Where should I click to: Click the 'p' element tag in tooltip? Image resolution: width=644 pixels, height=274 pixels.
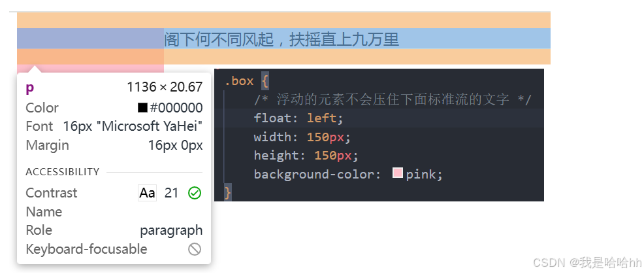(x=29, y=88)
